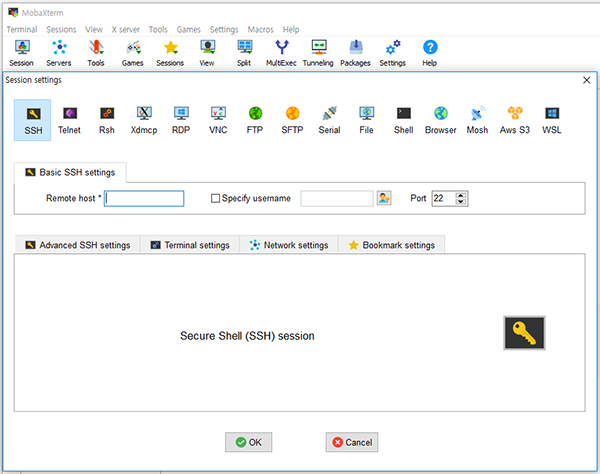The width and height of the screenshot is (600, 474).
Task: Switch to Basic SSH settings tab
Action: tap(70, 173)
